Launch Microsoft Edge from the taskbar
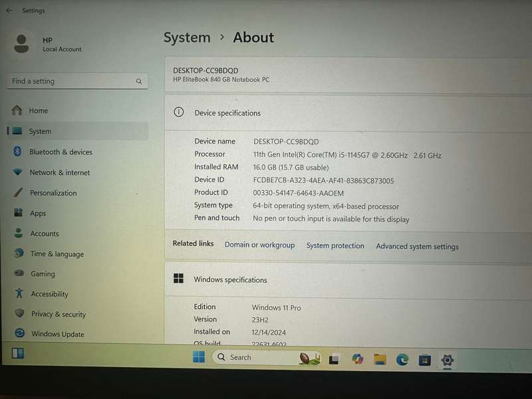 (x=402, y=360)
